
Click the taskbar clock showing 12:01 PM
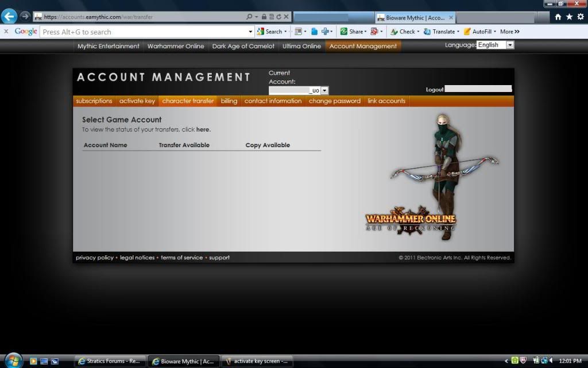pos(570,361)
